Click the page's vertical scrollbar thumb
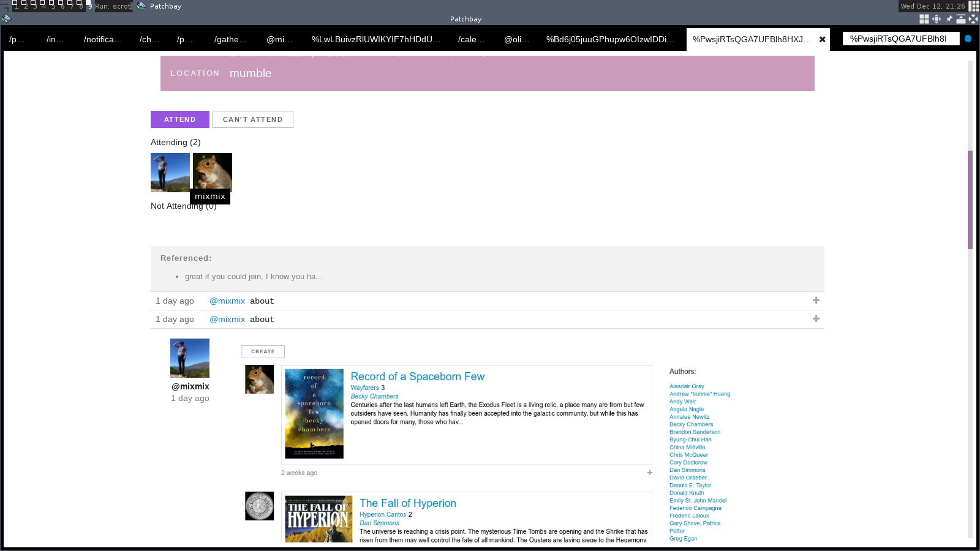980x551 pixels. pos(970,200)
